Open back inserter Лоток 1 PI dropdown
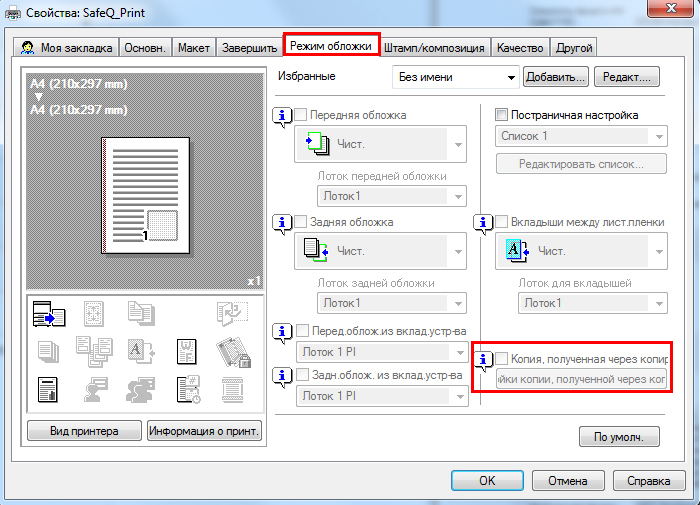The width and height of the screenshot is (700, 505). [x=383, y=396]
